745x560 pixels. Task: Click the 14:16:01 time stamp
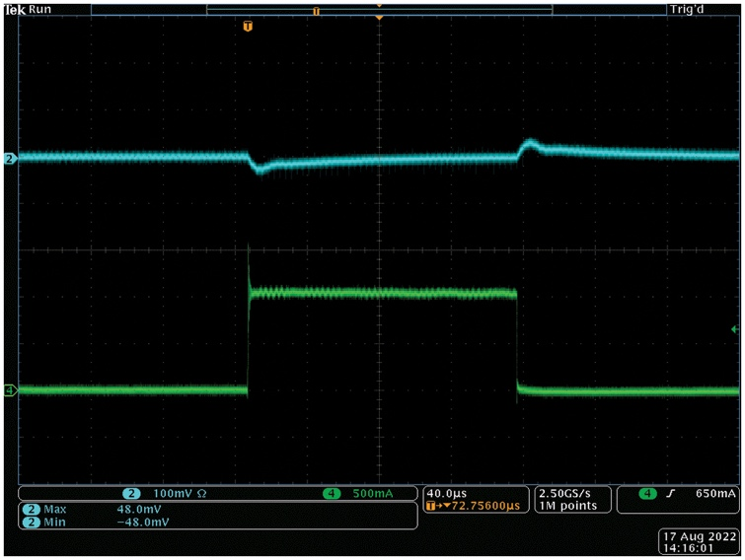click(x=688, y=548)
